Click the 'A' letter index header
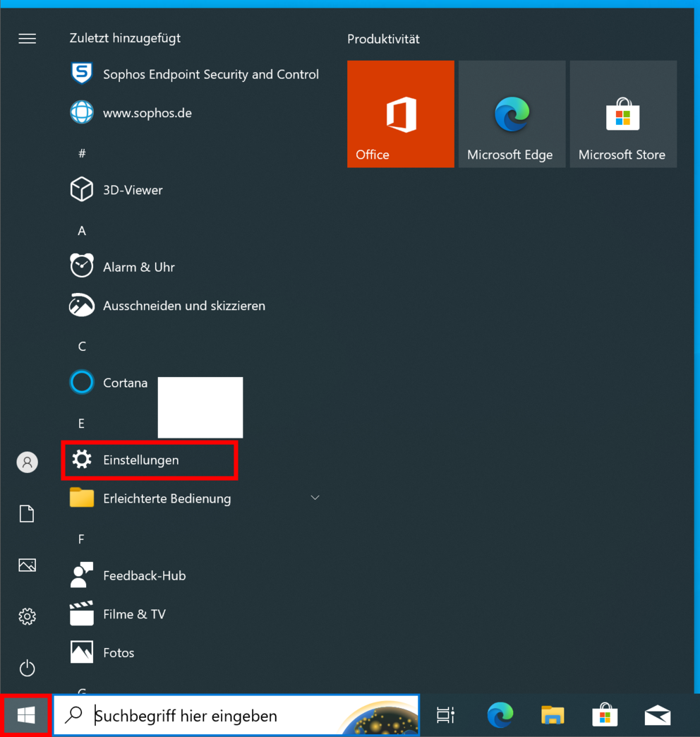 [82, 231]
